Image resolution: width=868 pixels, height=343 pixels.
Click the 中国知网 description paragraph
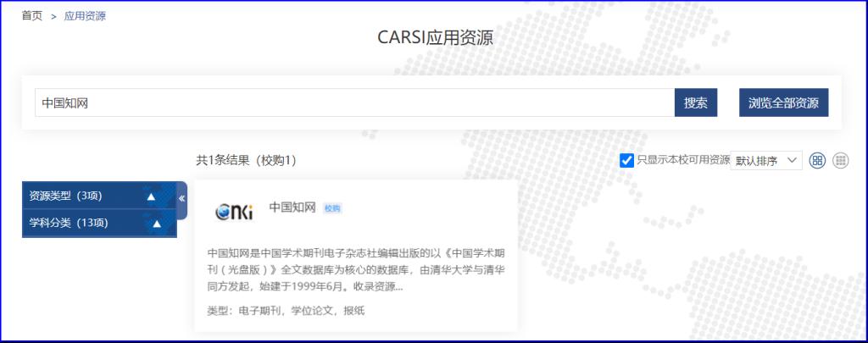point(356,269)
